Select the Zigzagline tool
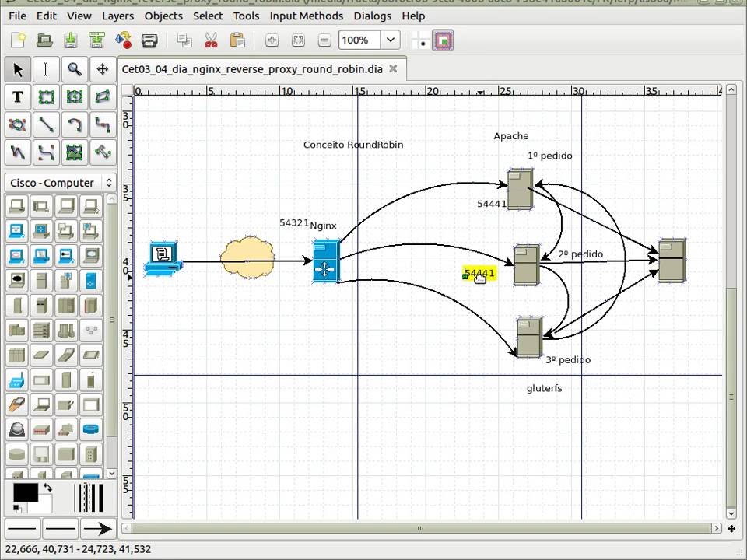Image resolution: width=747 pixels, height=560 pixels. pos(103,124)
